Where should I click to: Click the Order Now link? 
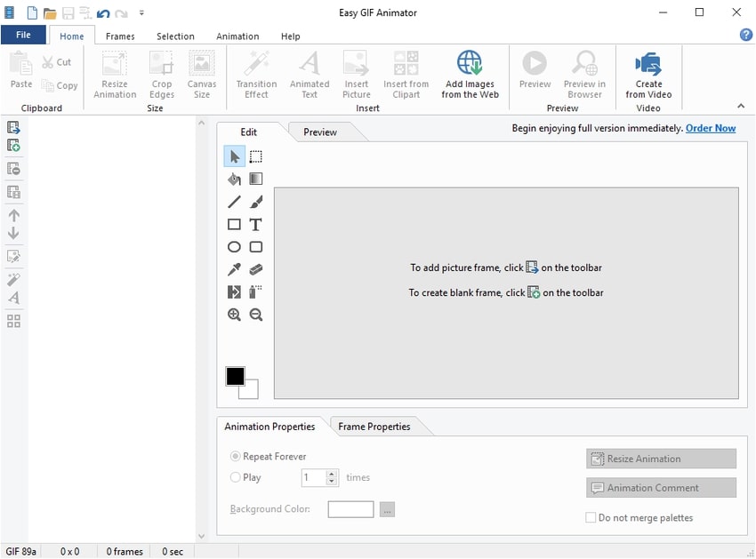(x=710, y=128)
